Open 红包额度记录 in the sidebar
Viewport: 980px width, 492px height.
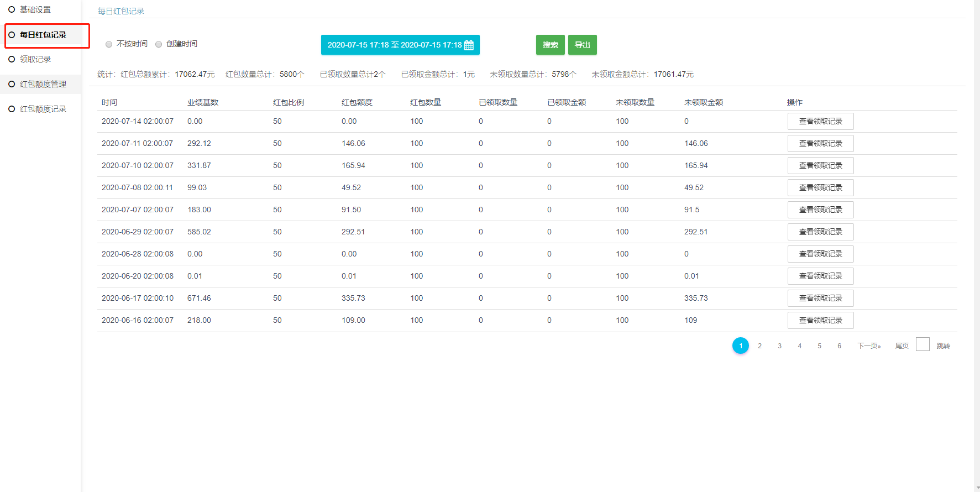click(43, 109)
